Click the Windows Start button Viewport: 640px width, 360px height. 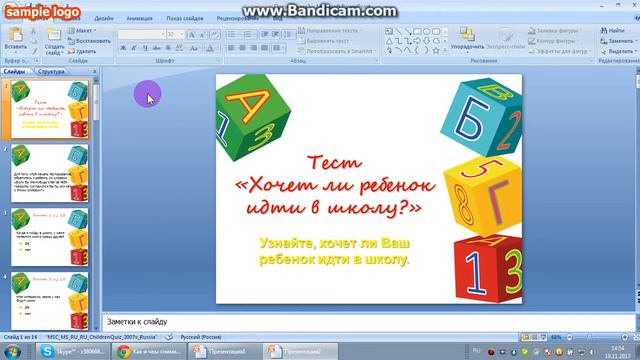(13, 351)
